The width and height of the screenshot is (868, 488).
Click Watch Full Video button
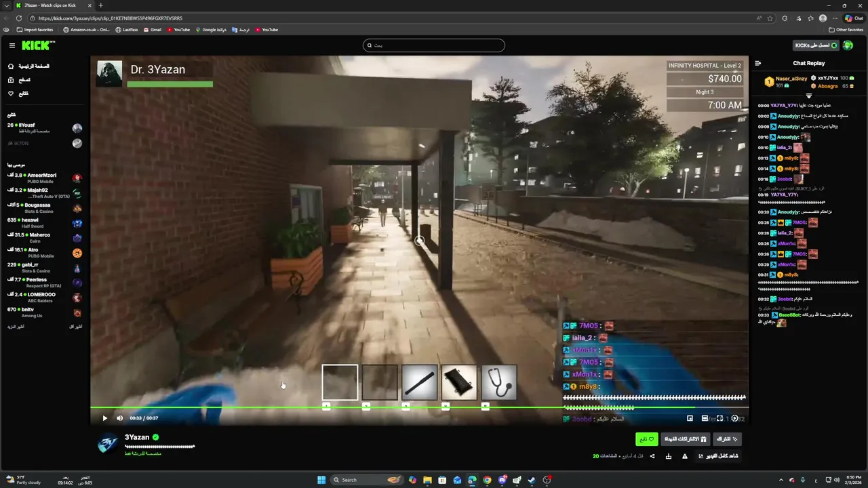click(x=718, y=456)
